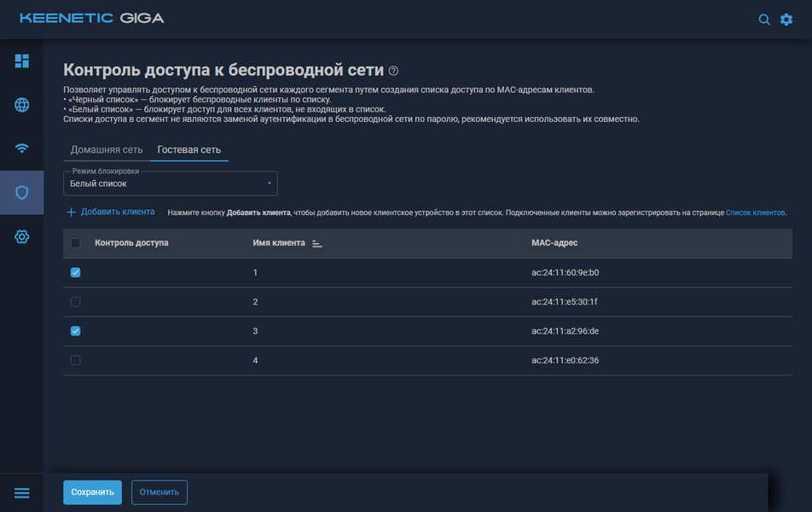The height and width of the screenshot is (512, 812).
Task: Select MAC address ac:24:11:e5:30:1f
Action: click(565, 301)
